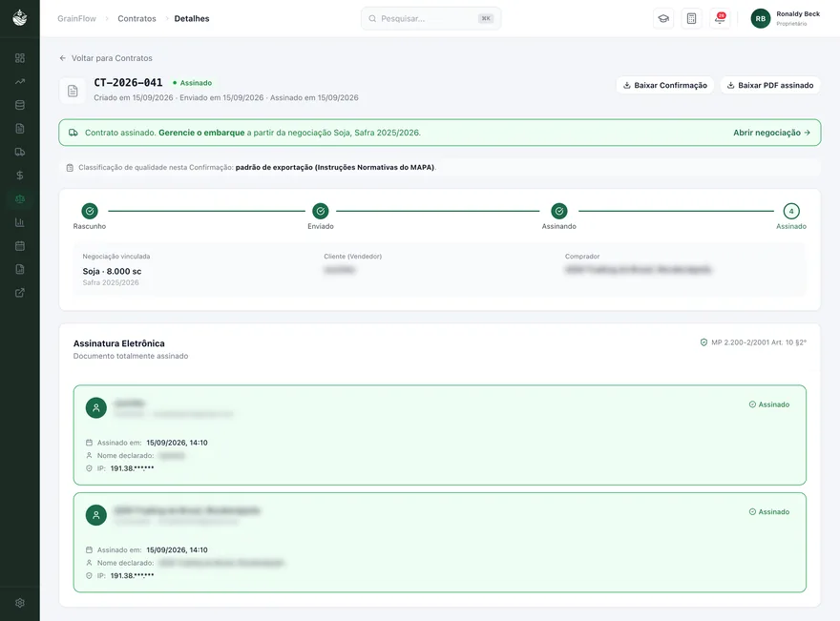Click the second signer avatar icon
The width and height of the screenshot is (840, 621).
click(95, 515)
